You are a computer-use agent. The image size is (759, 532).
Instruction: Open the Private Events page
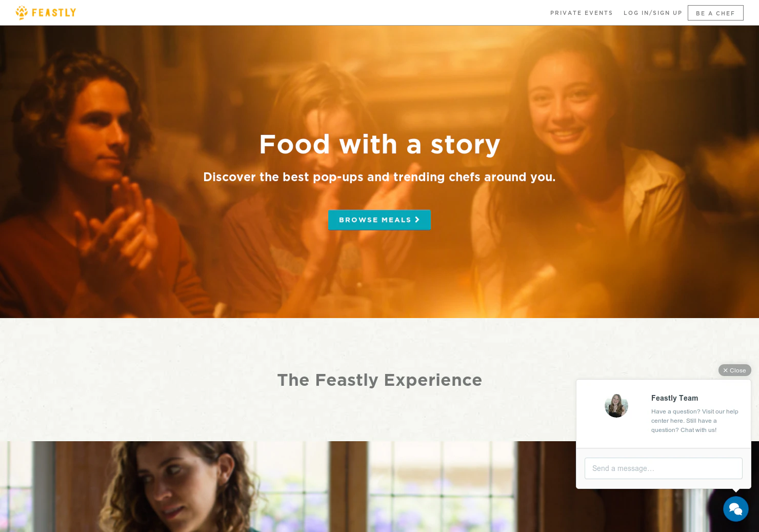tap(582, 13)
